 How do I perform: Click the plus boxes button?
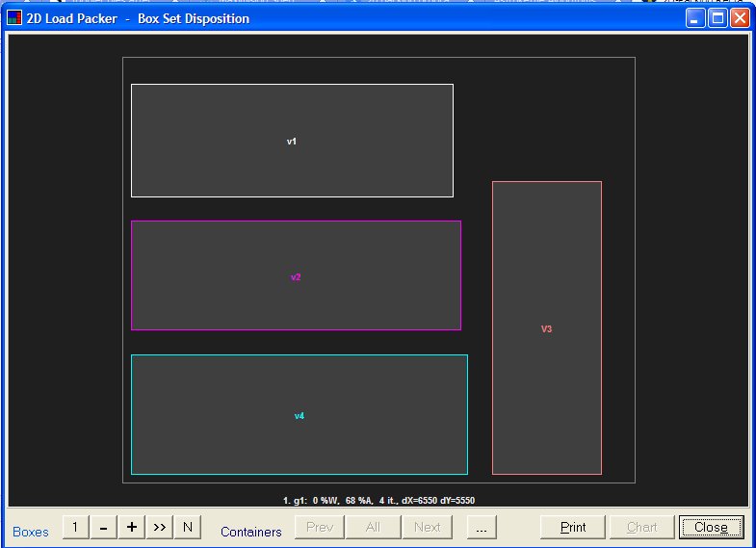tap(131, 527)
